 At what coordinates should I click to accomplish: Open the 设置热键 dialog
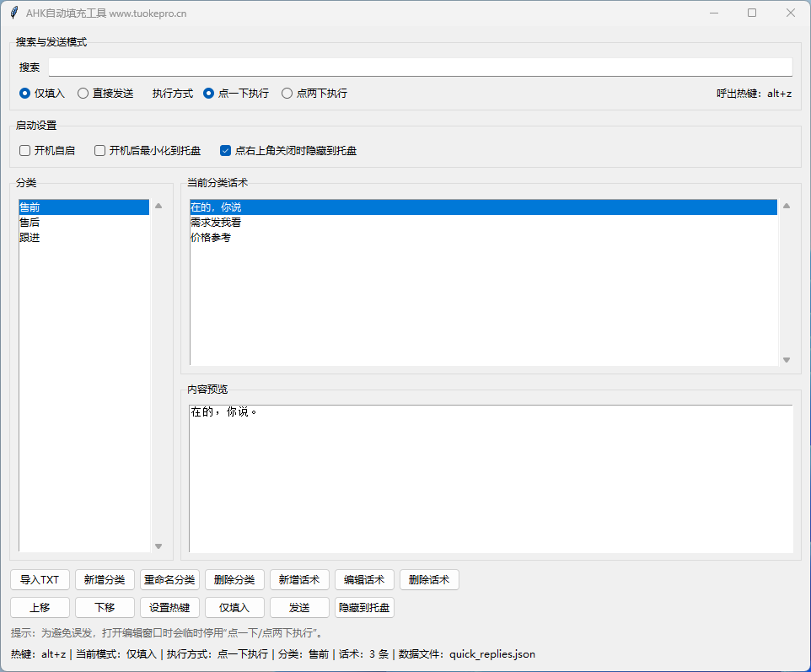(x=169, y=607)
